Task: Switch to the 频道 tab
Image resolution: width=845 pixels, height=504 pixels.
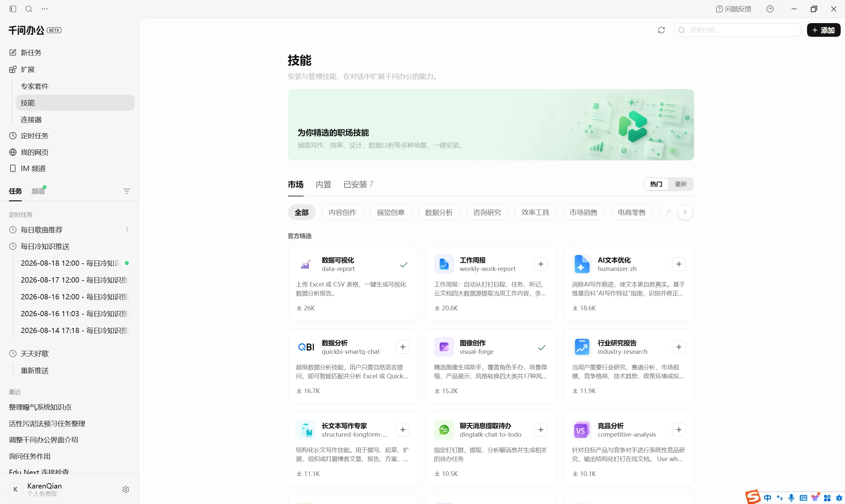Action: click(38, 191)
